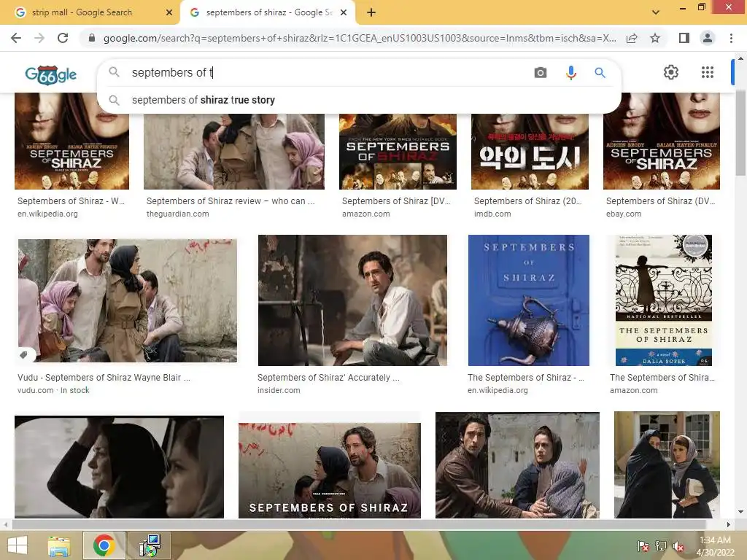The height and width of the screenshot is (560, 747).
Task: Close the septembers of shiraz tab
Action: point(344,13)
